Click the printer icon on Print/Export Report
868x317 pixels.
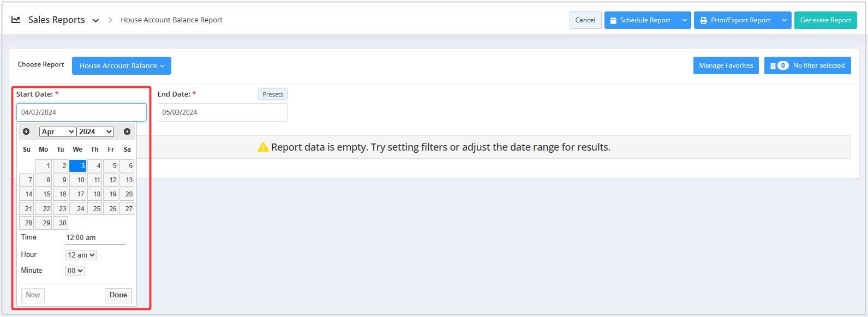click(704, 20)
